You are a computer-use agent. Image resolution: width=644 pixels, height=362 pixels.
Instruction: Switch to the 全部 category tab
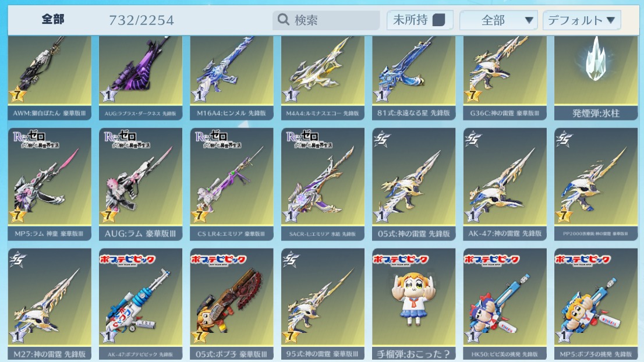53,19
